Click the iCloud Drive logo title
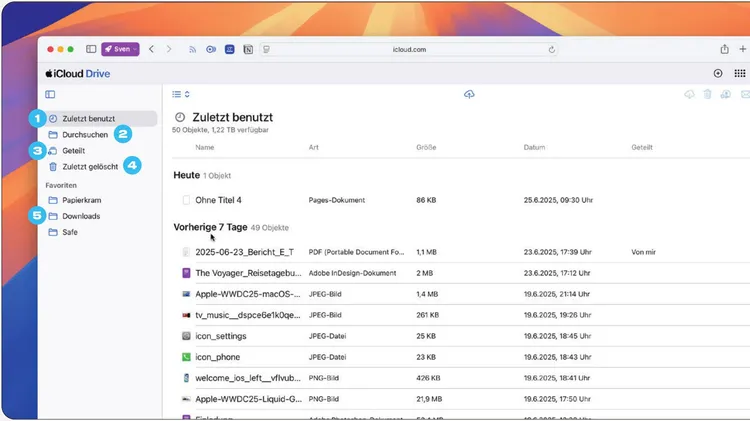The height and width of the screenshot is (421, 750). tap(78, 74)
